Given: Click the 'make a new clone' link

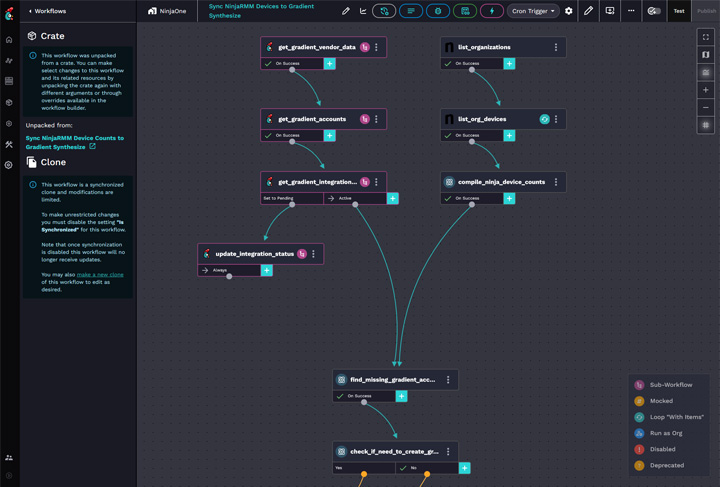Looking at the screenshot, I should click(100, 274).
